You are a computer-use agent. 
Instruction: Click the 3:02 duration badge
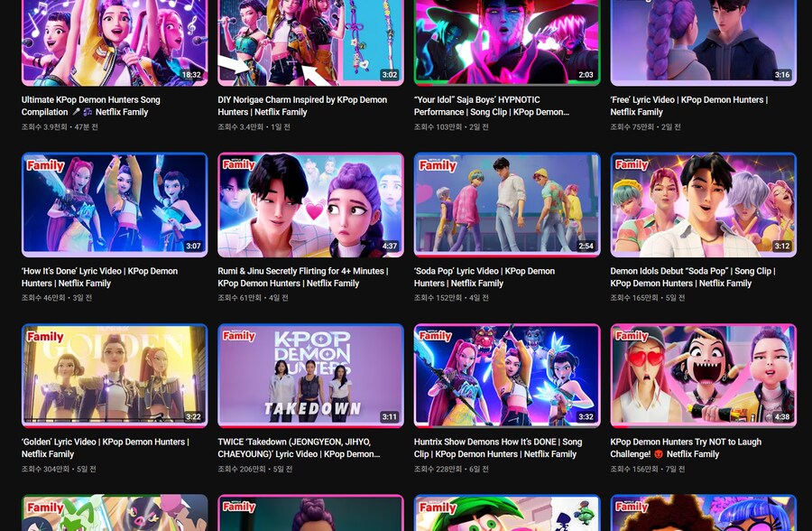coord(390,75)
